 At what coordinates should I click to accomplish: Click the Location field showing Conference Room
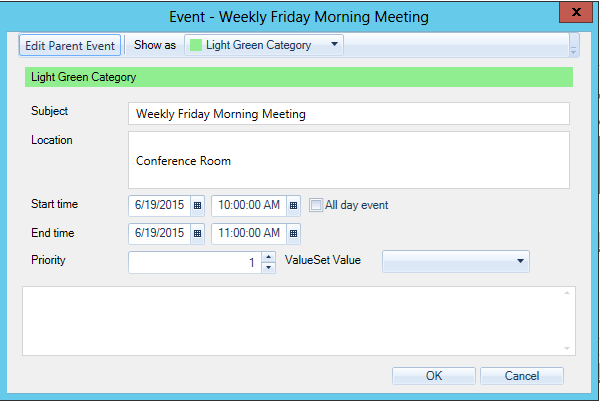(x=348, y=160)
